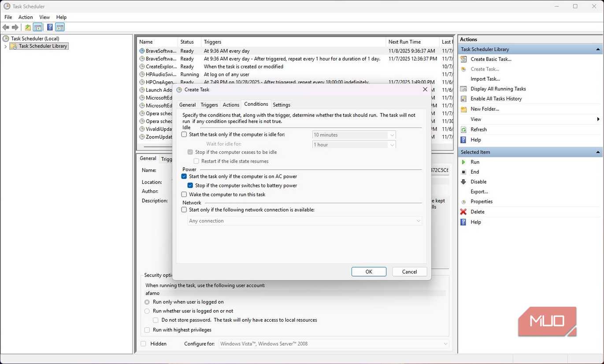Click the Display All Running Tasks icon

click(463, 89)
